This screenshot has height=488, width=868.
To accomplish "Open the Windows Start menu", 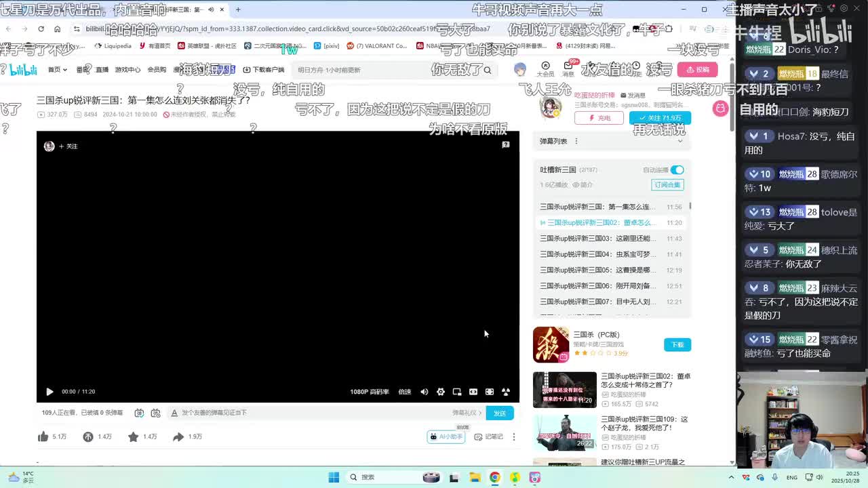I will pyautogui.click(x=334, y=477).
